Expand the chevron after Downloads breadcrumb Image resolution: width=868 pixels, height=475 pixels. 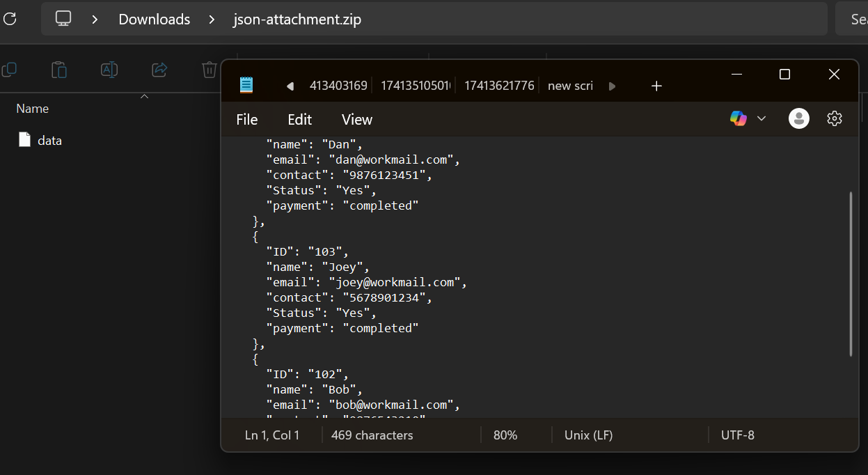pos(212,20)
